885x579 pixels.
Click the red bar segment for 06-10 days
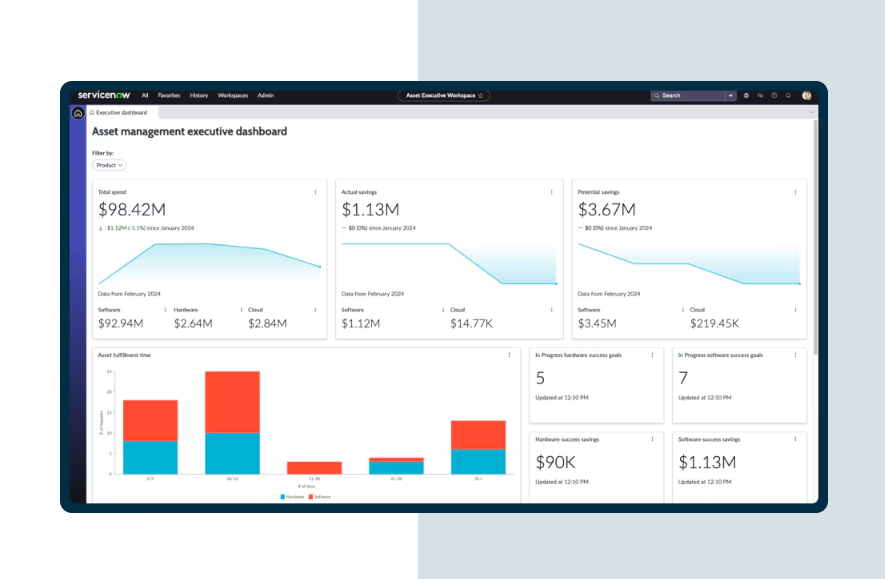tap(232, 401)
